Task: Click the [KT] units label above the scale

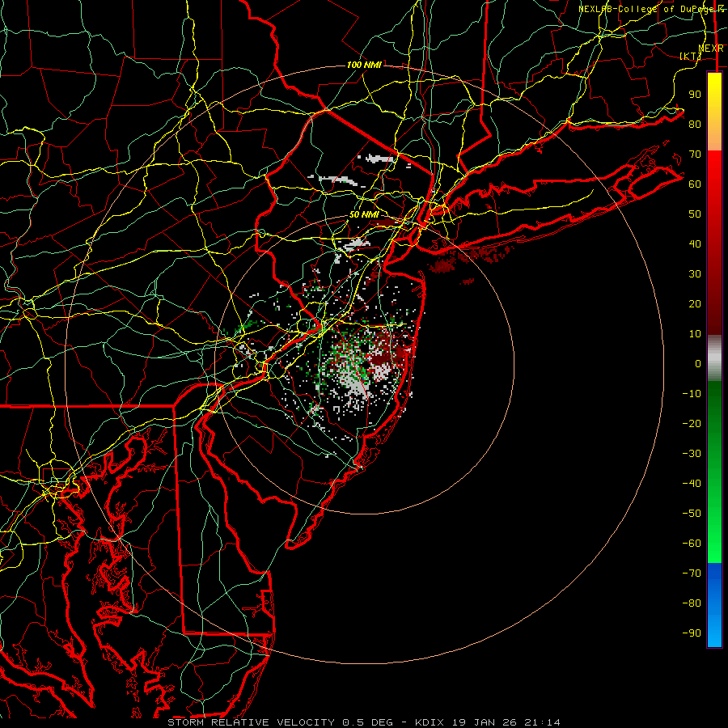Action: (x=691, y=56)
